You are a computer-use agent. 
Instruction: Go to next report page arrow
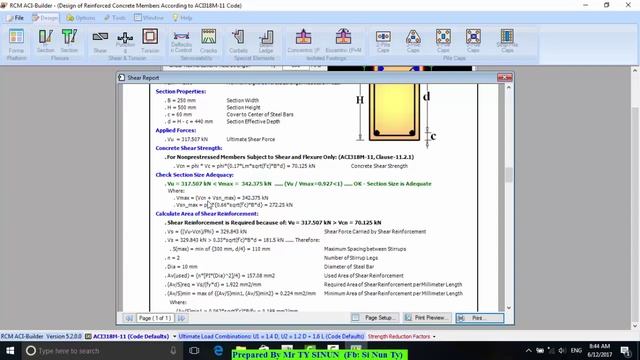(182, 318)
